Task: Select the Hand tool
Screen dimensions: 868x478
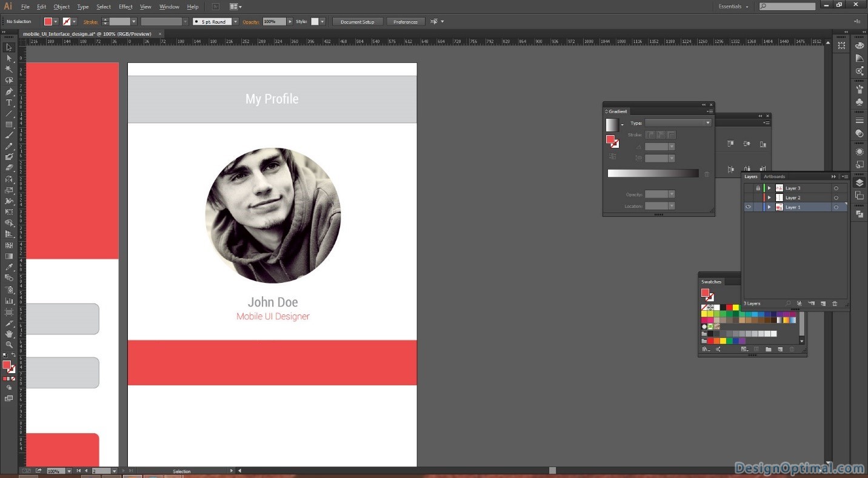Action: pyautogui.click(x=9, y=333)
